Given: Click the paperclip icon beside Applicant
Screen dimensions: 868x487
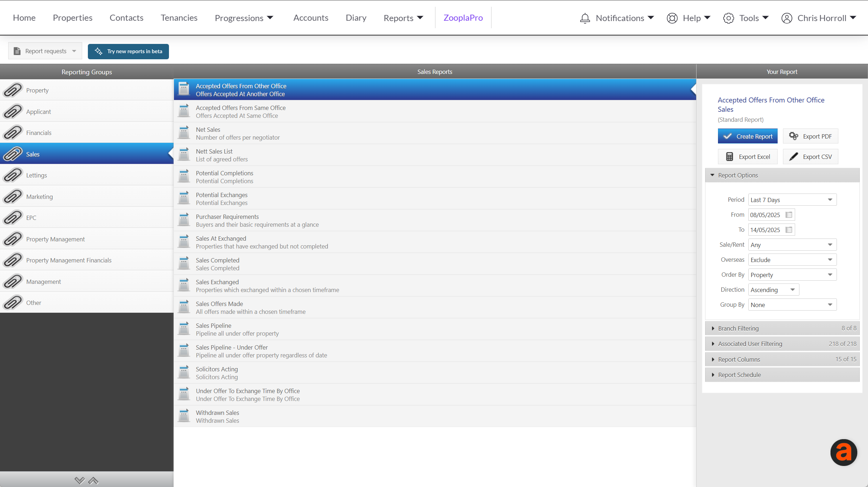Looking at the screenshot, I should (13, 111).
